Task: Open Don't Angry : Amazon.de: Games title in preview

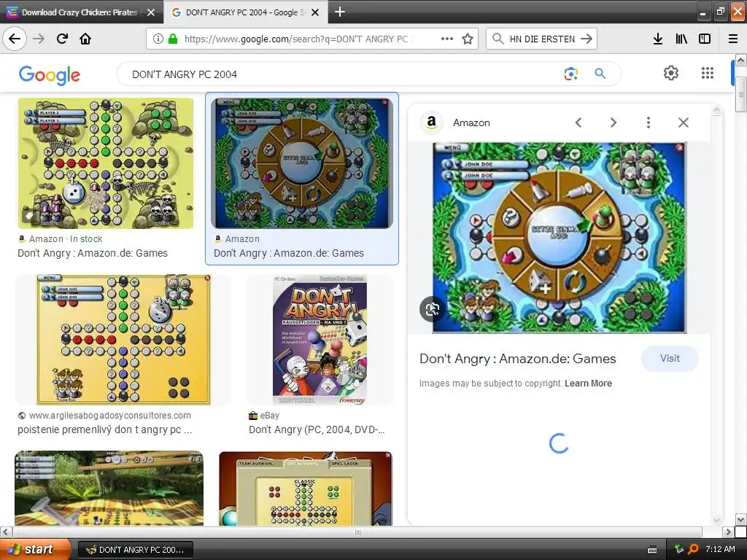Action: tap(517, 359)
